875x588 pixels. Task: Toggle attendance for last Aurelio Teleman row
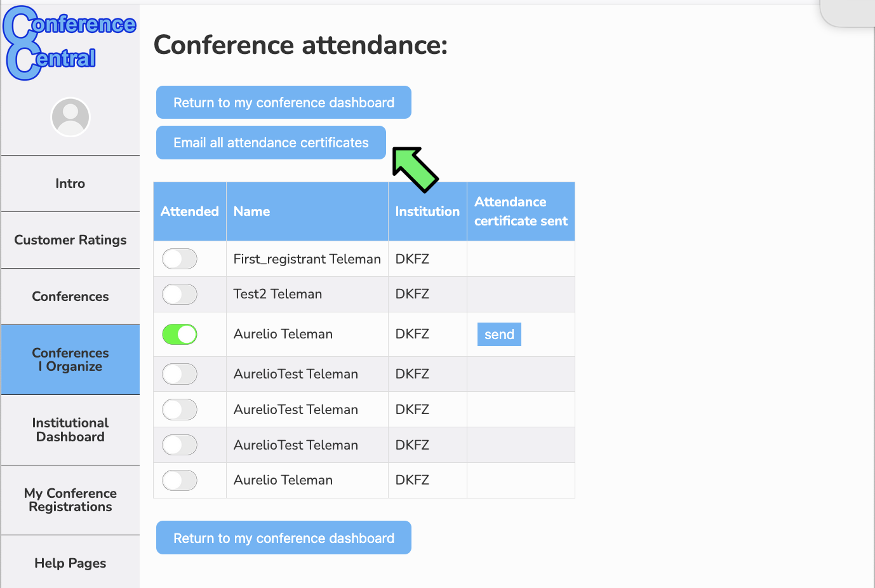[180, 481]
